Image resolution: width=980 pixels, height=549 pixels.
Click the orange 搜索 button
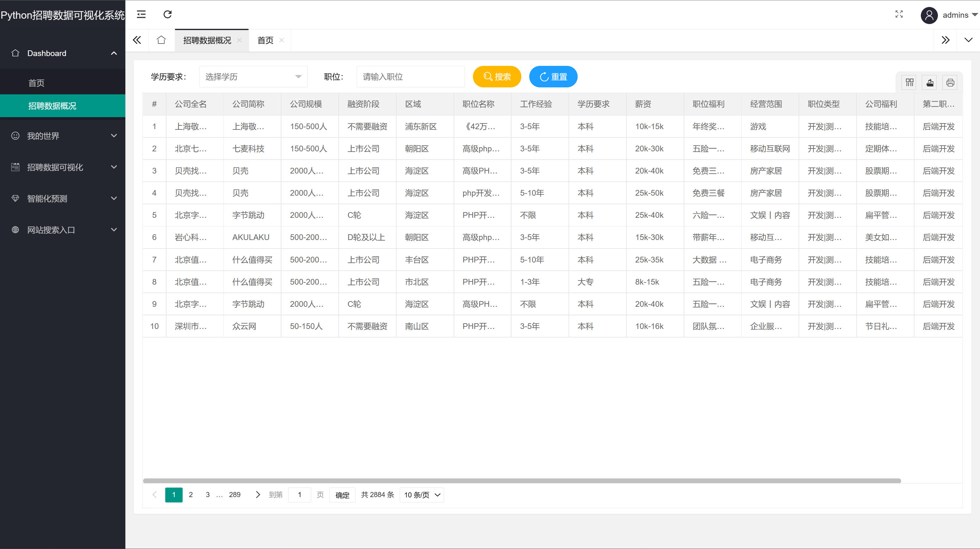497,77
